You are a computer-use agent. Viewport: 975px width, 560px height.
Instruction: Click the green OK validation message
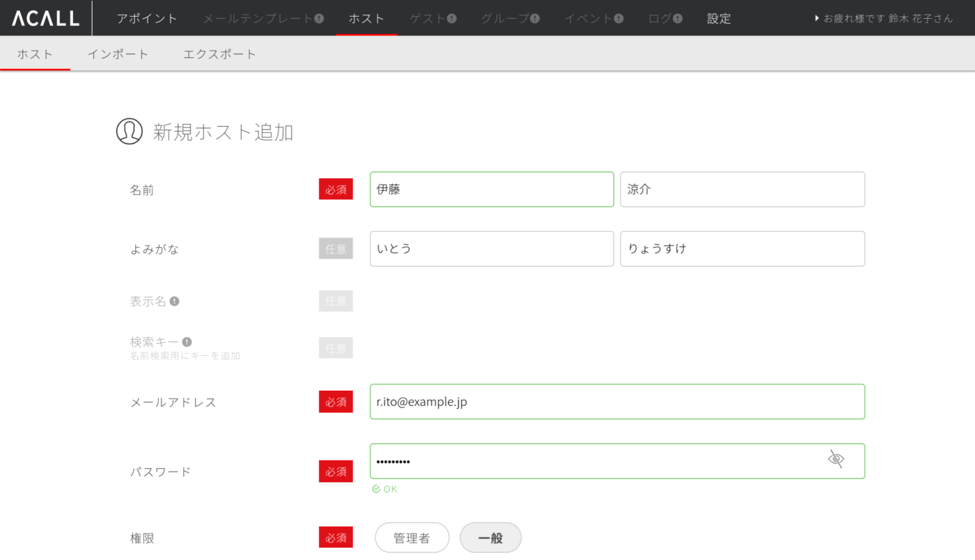(x=384, y=489)
